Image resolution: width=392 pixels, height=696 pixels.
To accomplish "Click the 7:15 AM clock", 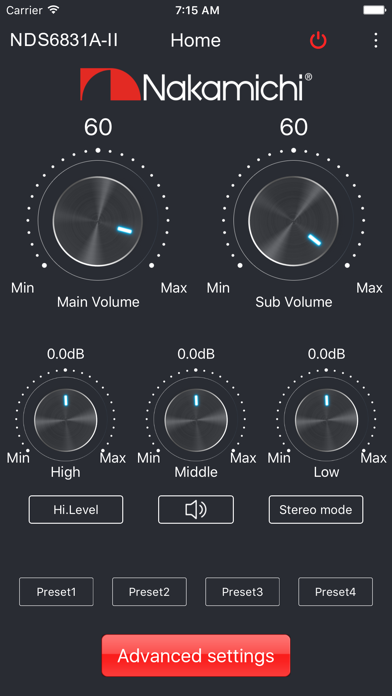I will [197, 10].
